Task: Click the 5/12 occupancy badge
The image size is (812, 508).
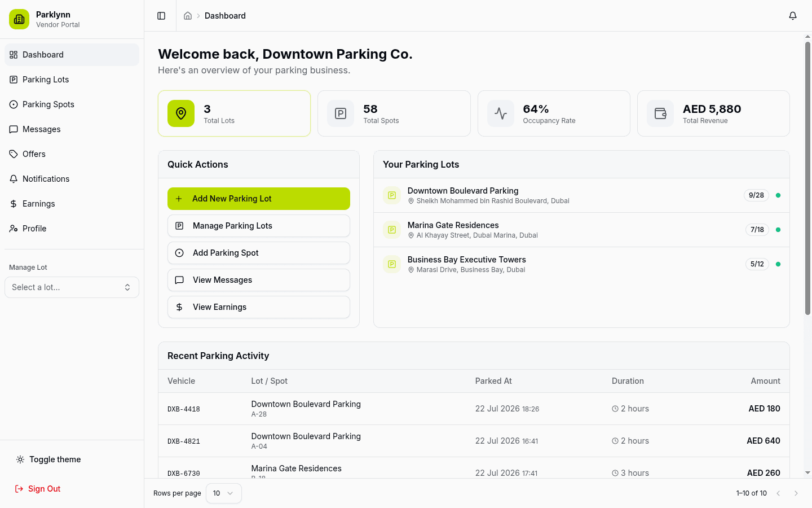Action: point(757,264)
